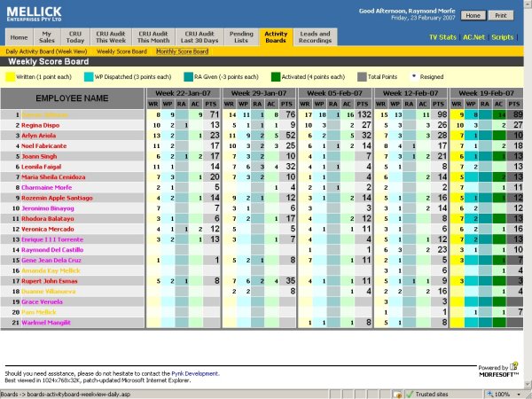Open the CRU Today tab
532x399 pixels.
point(75,37)
